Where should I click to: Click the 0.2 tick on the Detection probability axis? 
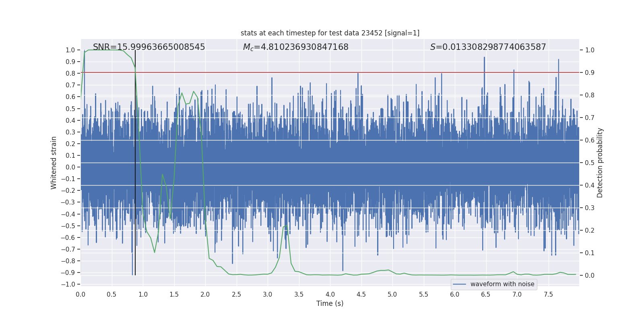(x=590, y=231)
